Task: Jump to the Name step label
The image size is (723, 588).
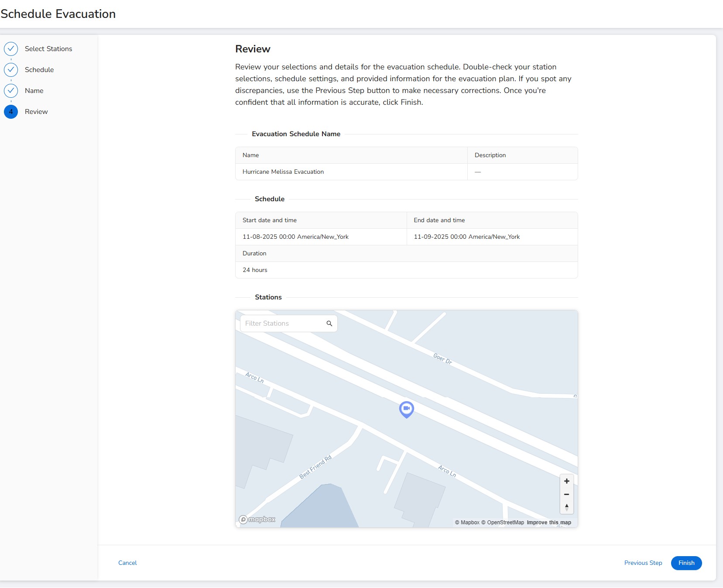Action: (x=34, y=91)
